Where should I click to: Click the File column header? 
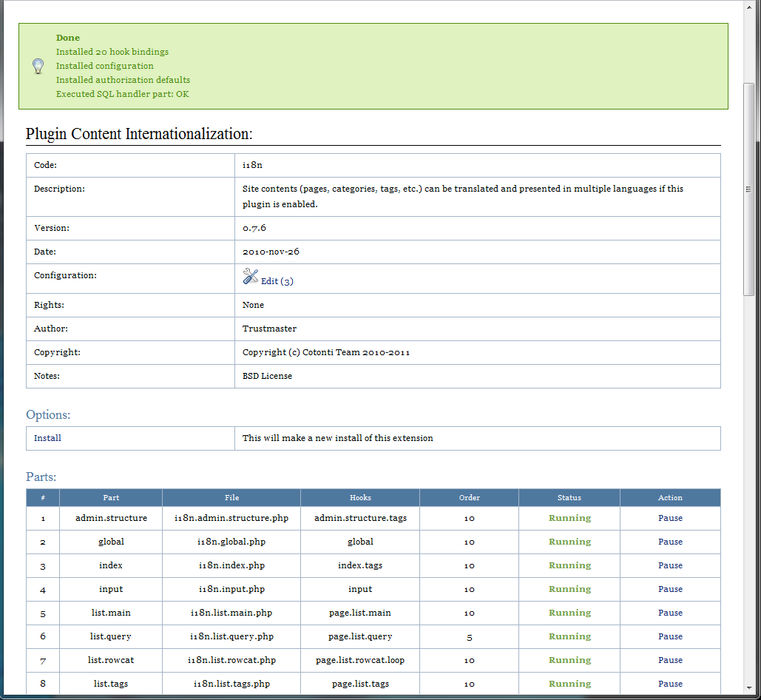[231, 497]
